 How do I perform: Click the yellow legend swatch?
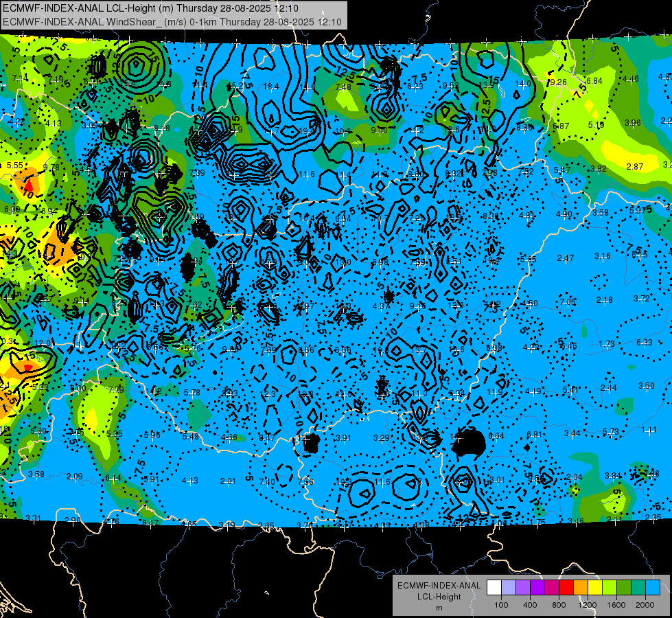point(595,588)
